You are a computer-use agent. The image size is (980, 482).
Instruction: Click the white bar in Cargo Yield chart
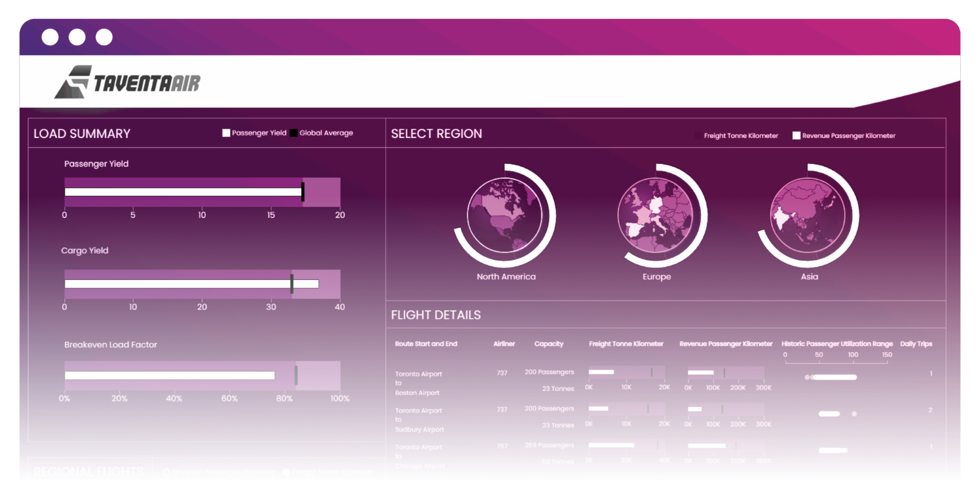pyautogui.click(x=192, y=284)
